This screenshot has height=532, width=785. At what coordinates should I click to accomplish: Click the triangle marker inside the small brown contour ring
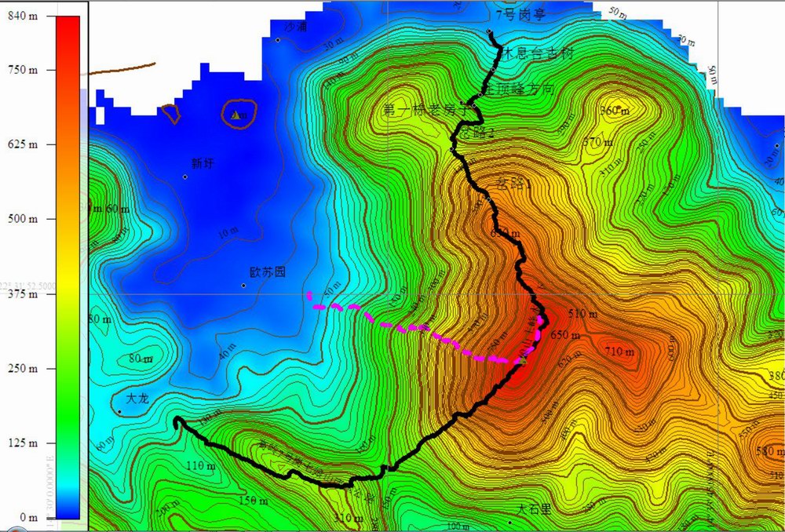(x=235, y=115)
